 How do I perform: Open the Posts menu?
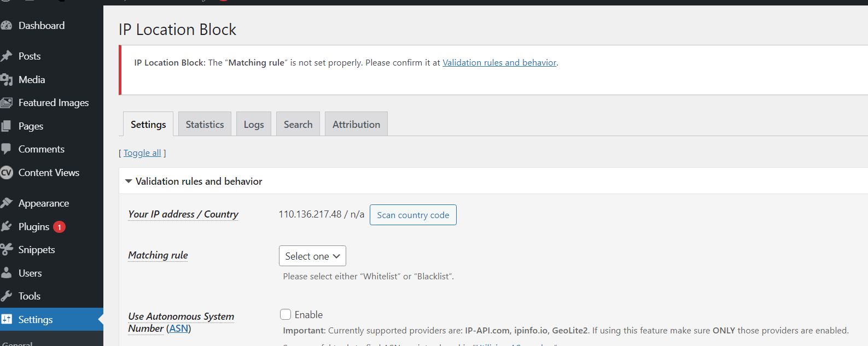click(x=30, y=56)
